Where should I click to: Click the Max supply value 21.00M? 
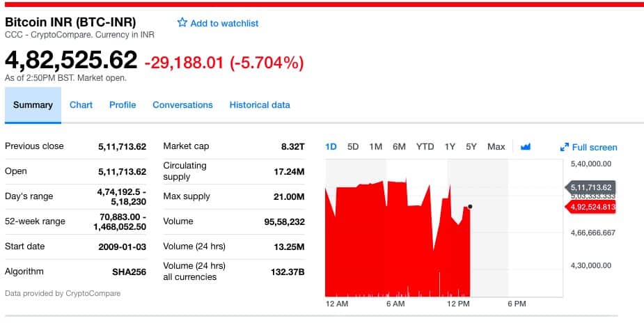pos(289,197)
